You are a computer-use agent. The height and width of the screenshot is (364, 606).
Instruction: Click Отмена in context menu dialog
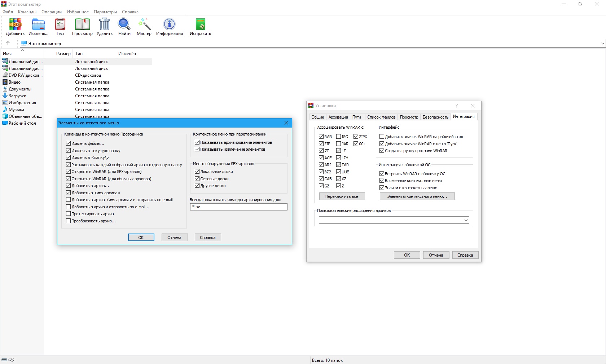point(174,238)
